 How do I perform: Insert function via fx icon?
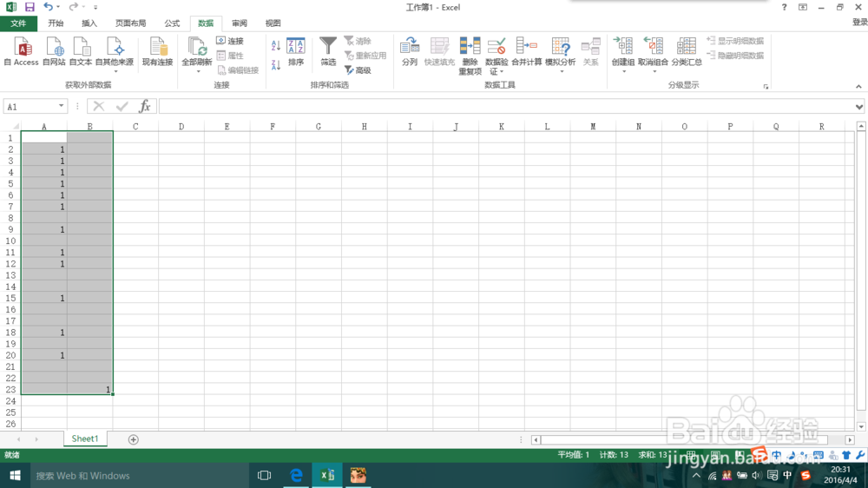(144, 106)
